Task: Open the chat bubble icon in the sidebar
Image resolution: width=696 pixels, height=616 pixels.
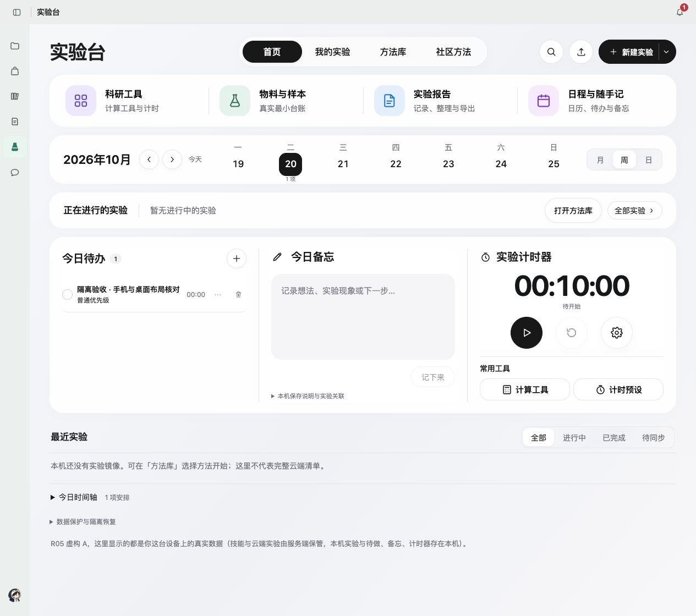Action: [15, 172]
